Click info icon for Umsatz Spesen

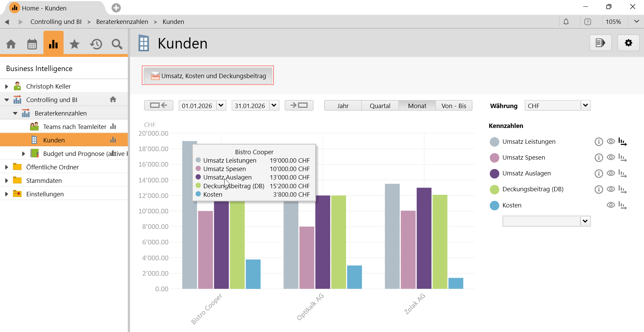pos(599,158)
